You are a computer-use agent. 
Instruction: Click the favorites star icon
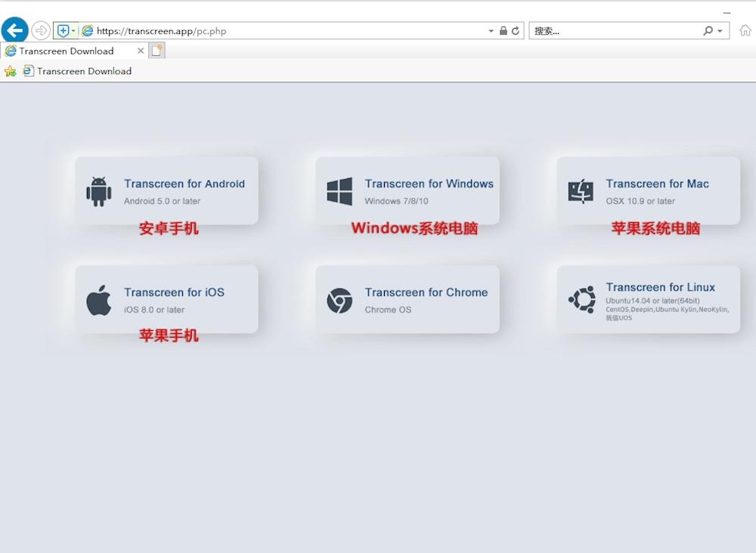[x=10, y=71]
